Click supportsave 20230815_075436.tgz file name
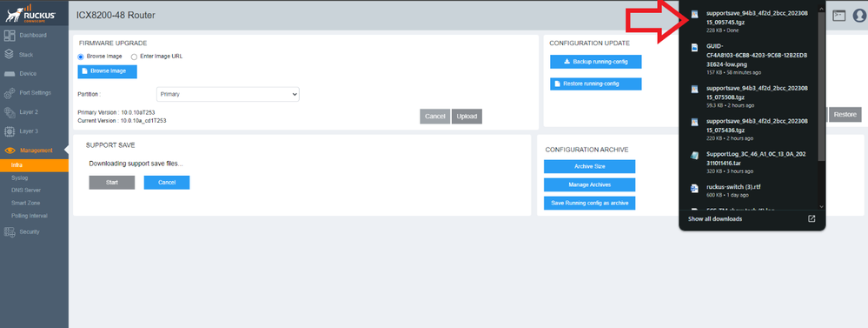Image resolution: width=868 pixels, height=328 pixels. coord(758,126)
